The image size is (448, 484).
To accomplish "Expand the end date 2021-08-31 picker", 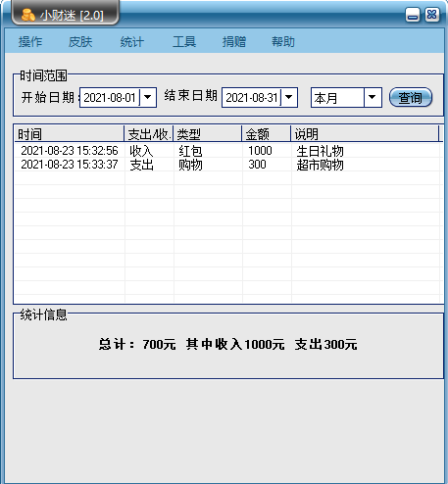I will point(289,97).
